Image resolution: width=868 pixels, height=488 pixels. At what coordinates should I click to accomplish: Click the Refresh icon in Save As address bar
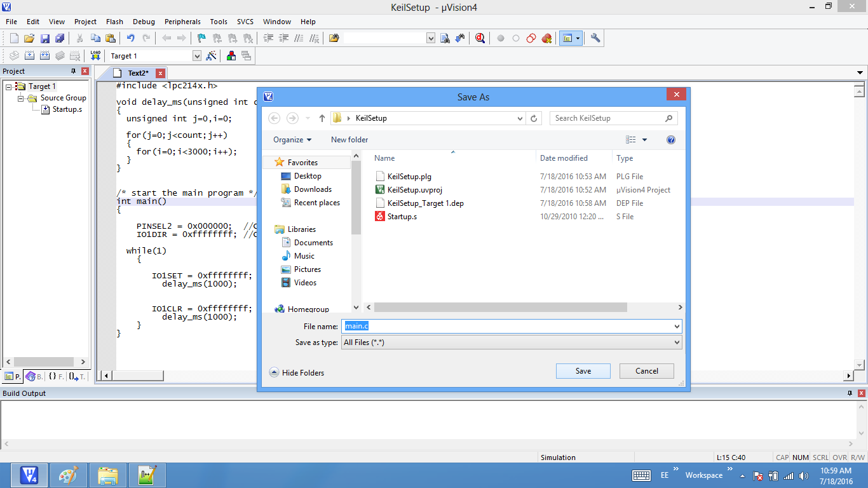click(x=534, y=118)
